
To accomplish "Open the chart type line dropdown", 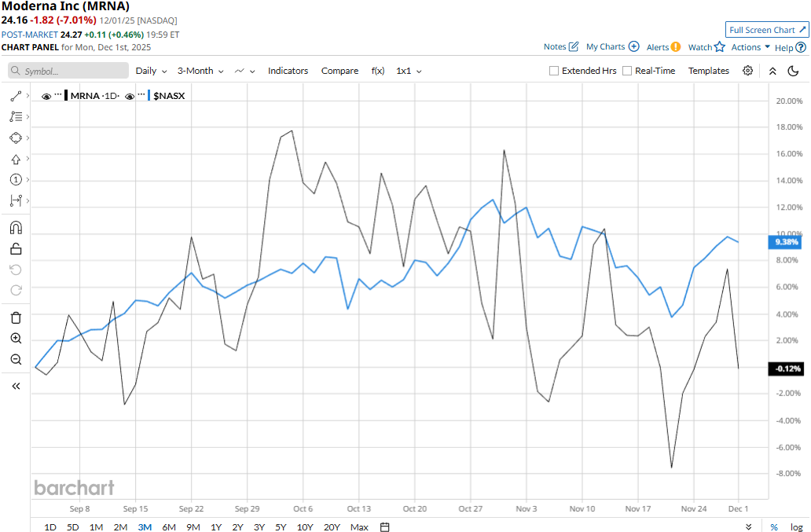I will (244, 71).
